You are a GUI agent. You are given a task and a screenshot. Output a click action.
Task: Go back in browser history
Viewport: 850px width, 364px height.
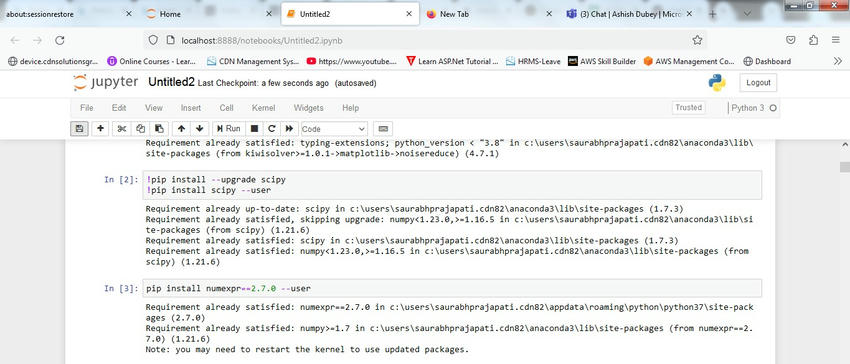15,40
